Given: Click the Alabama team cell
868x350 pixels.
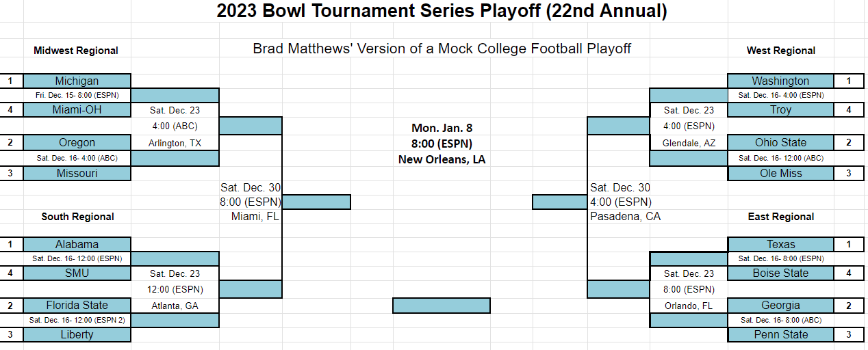Looking at the screenshot, I should click(77, 244).
